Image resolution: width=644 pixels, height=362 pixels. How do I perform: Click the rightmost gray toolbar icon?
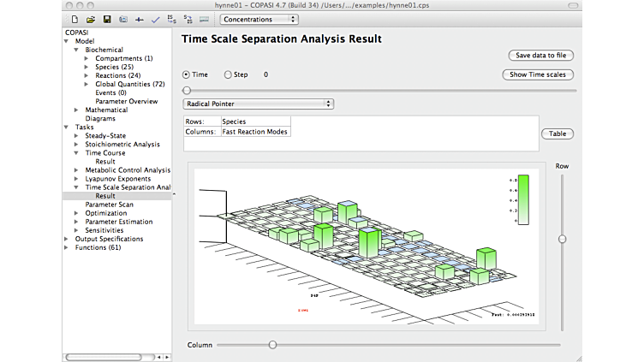pyautogui.click(x=203, y=19)
